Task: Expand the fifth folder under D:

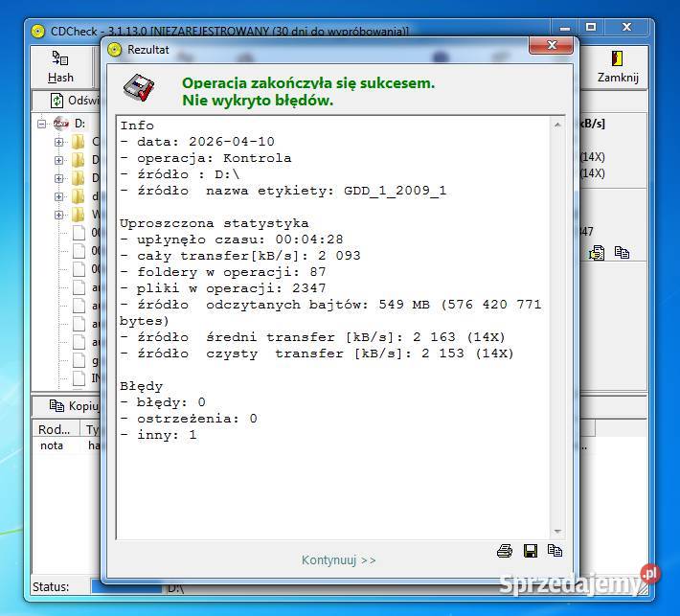Action: click(59, 216)
